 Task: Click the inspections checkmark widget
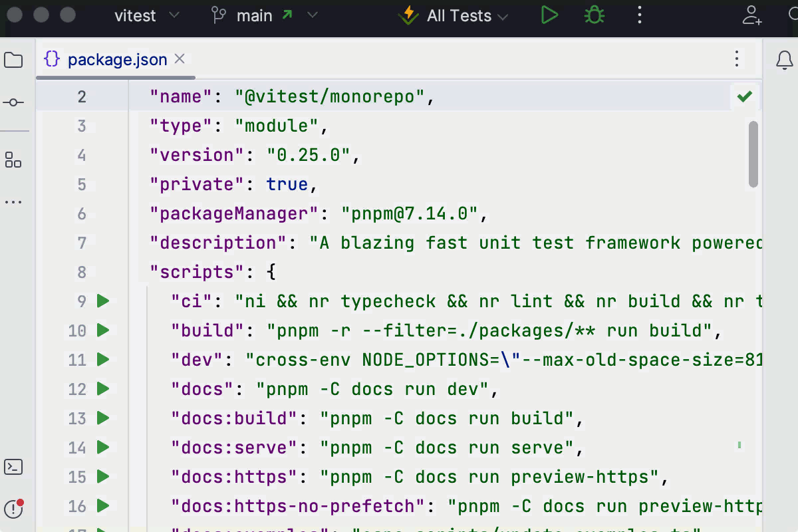[744, 96]
